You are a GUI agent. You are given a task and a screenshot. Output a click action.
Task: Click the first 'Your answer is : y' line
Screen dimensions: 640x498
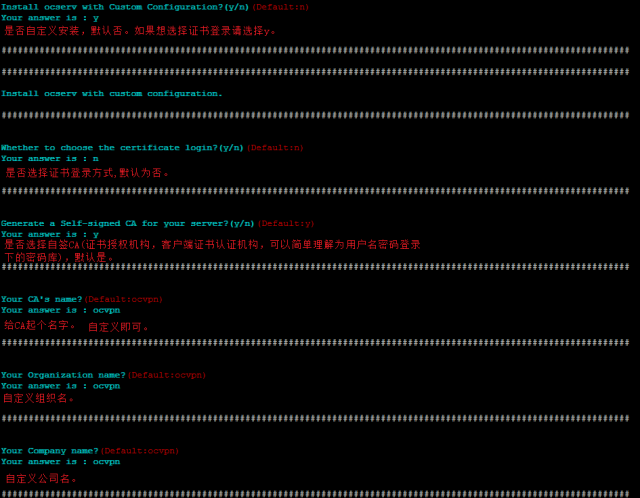[50, 18]
